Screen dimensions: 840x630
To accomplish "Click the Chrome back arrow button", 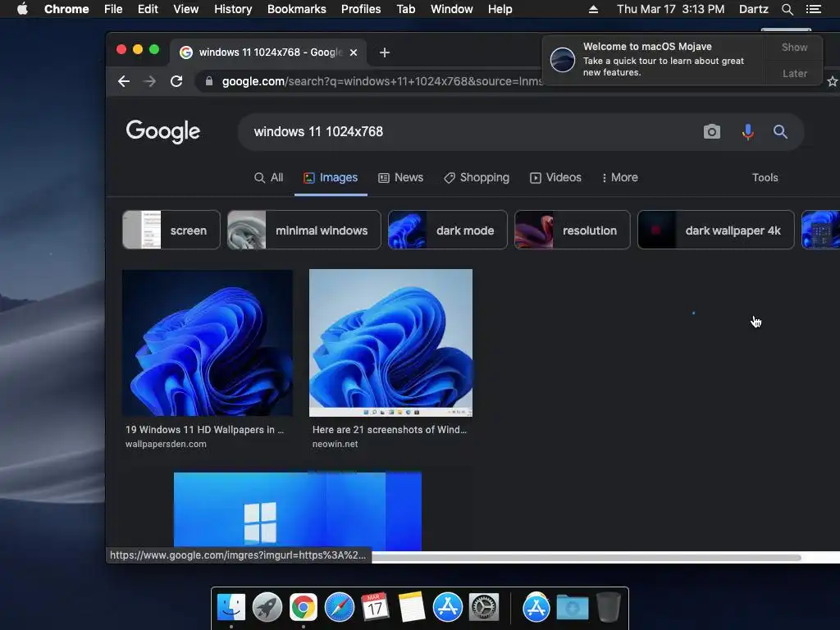I will point(124,81).
